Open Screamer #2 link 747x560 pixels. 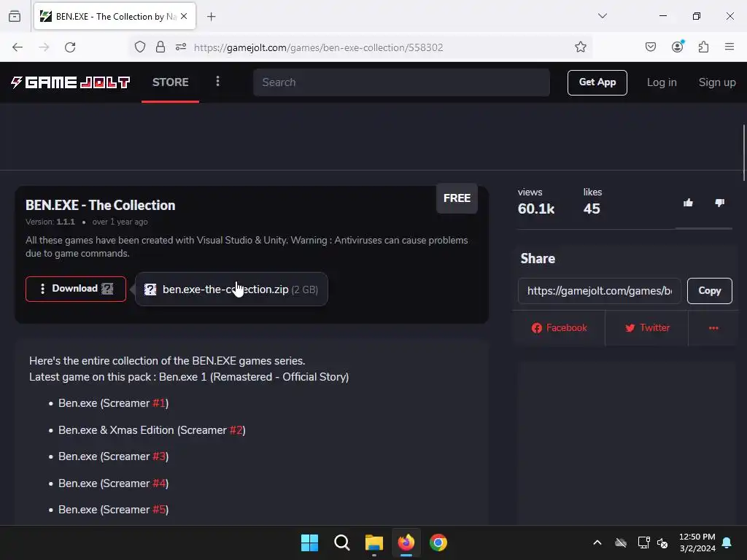click(236, 430)
